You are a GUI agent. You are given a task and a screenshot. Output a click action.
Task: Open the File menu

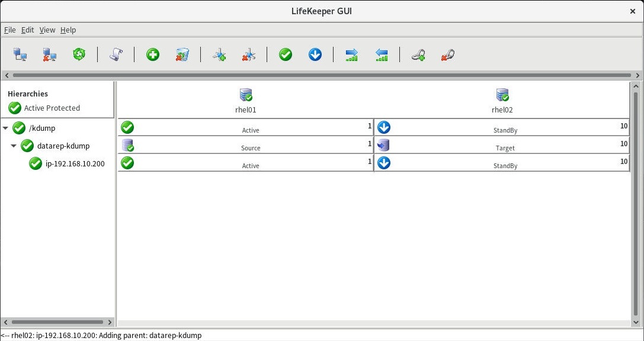coord(9,30)
